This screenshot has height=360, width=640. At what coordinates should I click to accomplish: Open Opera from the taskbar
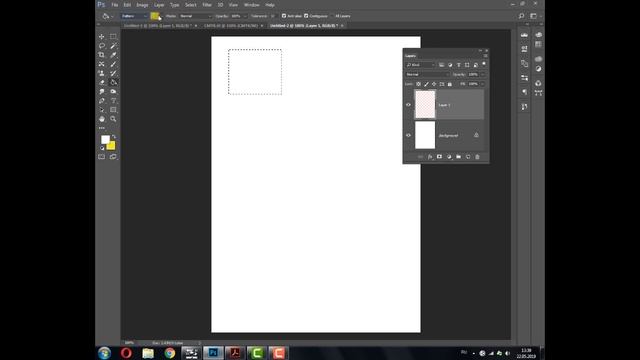pyautogui.click(x=126, y=353)
